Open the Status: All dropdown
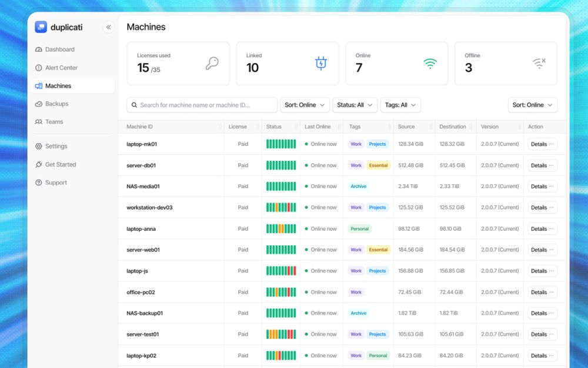Image resolution: width=588 pixels, height=368 pixels. click(x=355, y=105)
